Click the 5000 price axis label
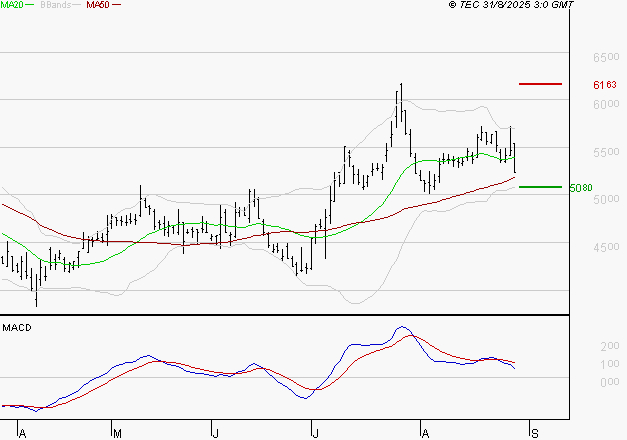627x440 pixels. click(x=606, y=199)
